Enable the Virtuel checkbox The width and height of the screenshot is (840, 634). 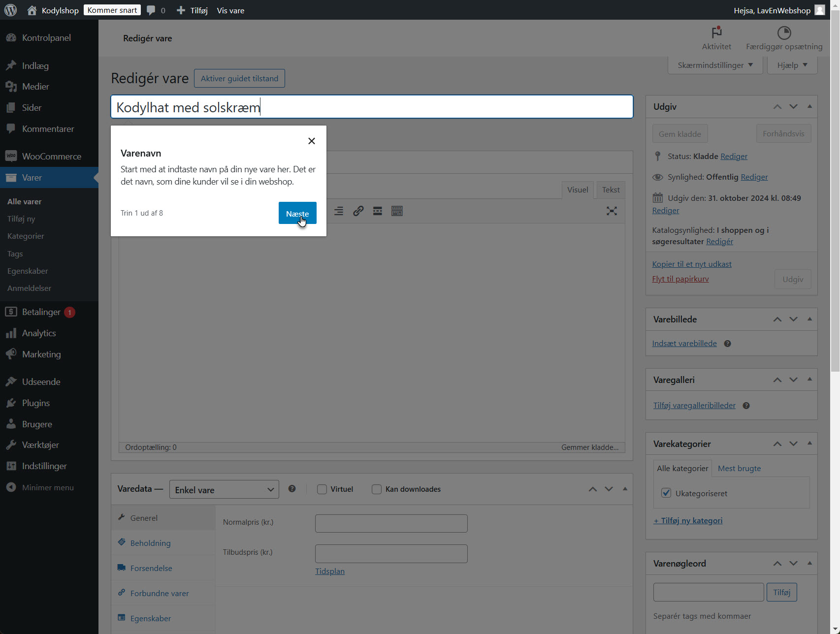[322, 489]
